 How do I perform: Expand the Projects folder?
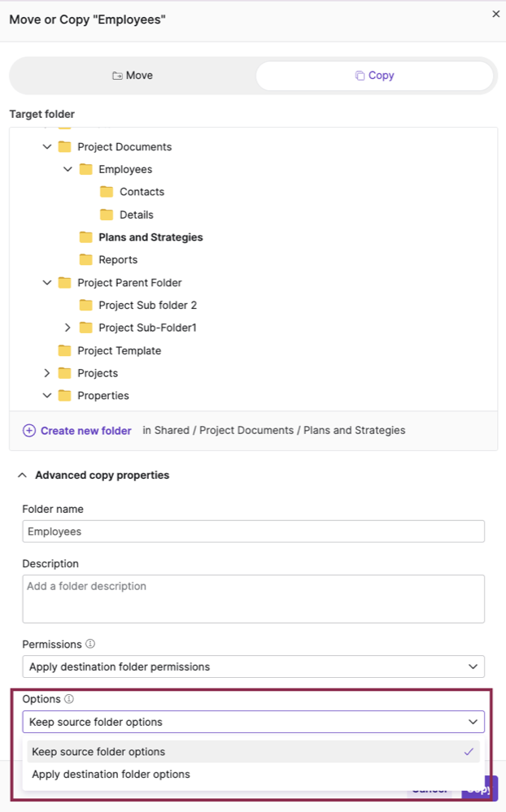tap(47, 373)
